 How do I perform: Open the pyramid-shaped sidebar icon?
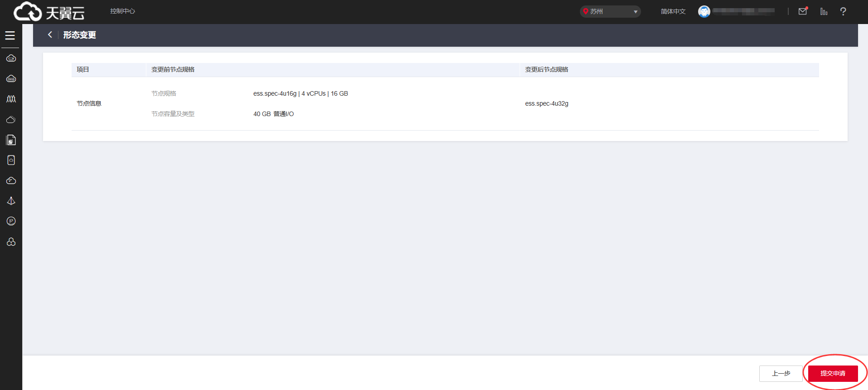tap(11, 201)
